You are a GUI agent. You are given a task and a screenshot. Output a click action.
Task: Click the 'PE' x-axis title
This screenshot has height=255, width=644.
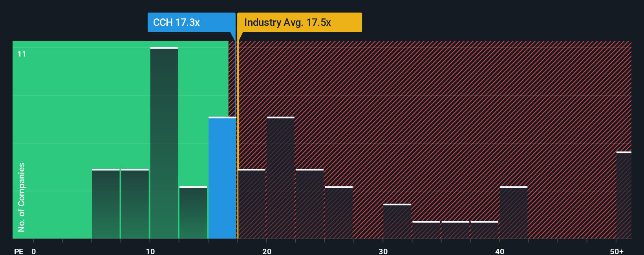[19, 251]
